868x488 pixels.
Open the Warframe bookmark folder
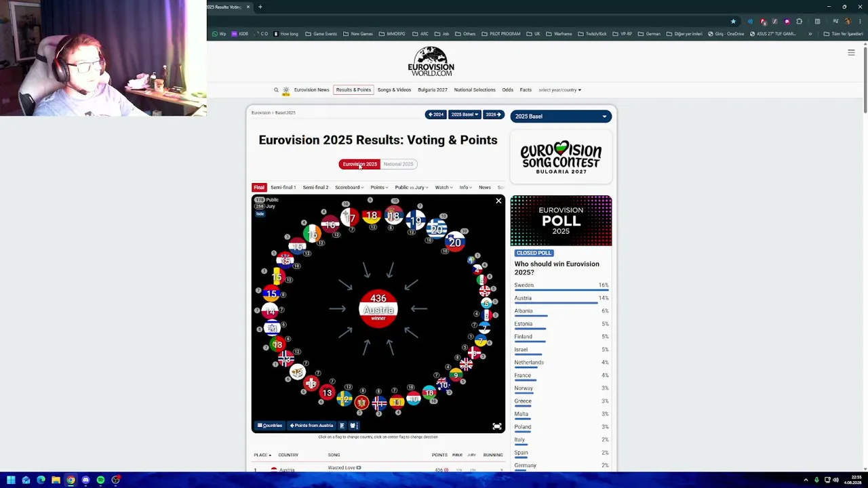point(559,34)
